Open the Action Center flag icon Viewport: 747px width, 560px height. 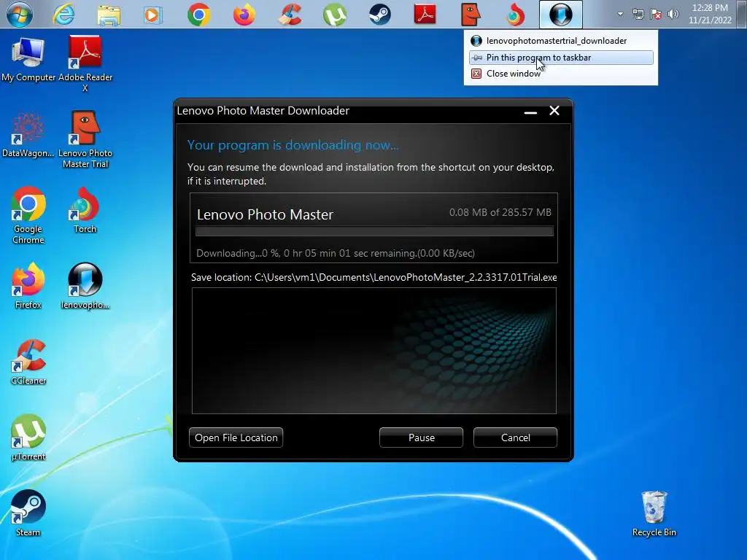click(x=656, y=15)
